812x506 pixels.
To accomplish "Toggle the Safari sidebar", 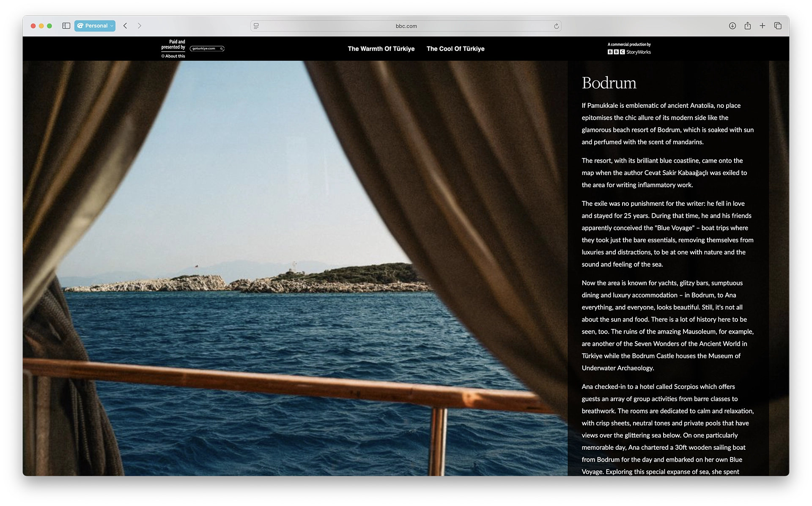I will point(66,26).
